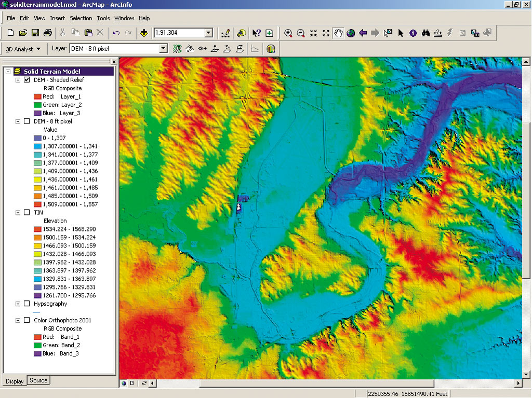Select the Pan hand tool
This screenshot has height=398, width=532.
(x=338, y=33)
